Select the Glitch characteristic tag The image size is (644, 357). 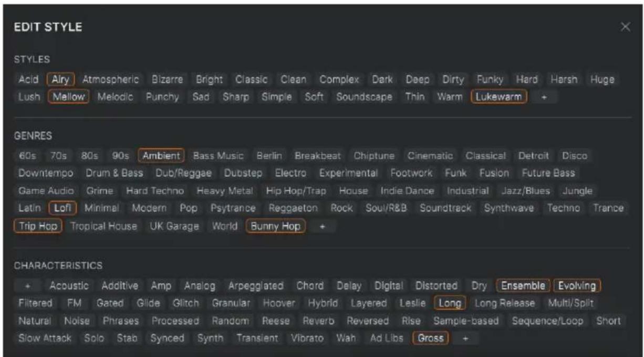185,303
